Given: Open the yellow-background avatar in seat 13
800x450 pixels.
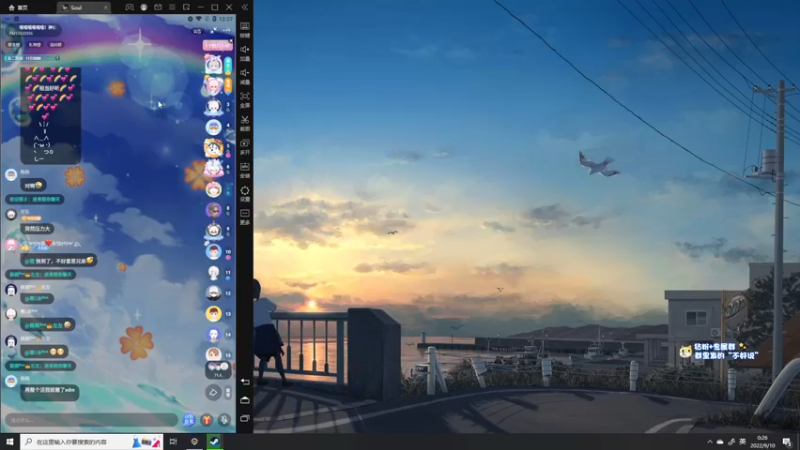Looking at the screenshot, I should [213, 314].
